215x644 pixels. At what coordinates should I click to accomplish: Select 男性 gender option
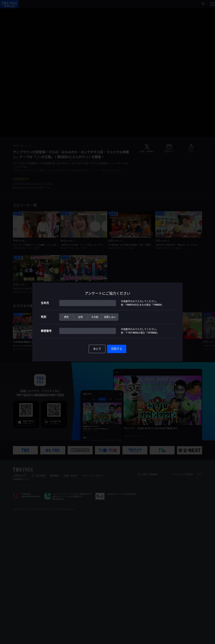coord(66,317)
